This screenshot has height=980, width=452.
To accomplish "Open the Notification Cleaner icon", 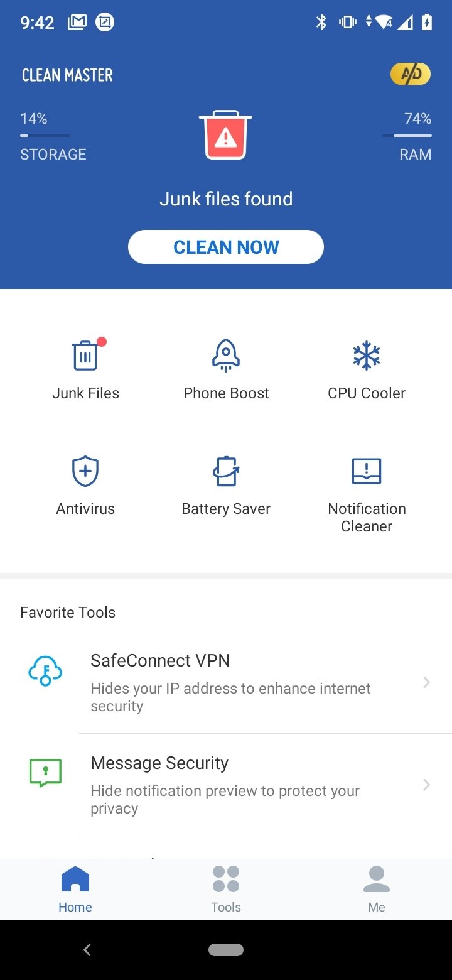I will tap(367, 471).
